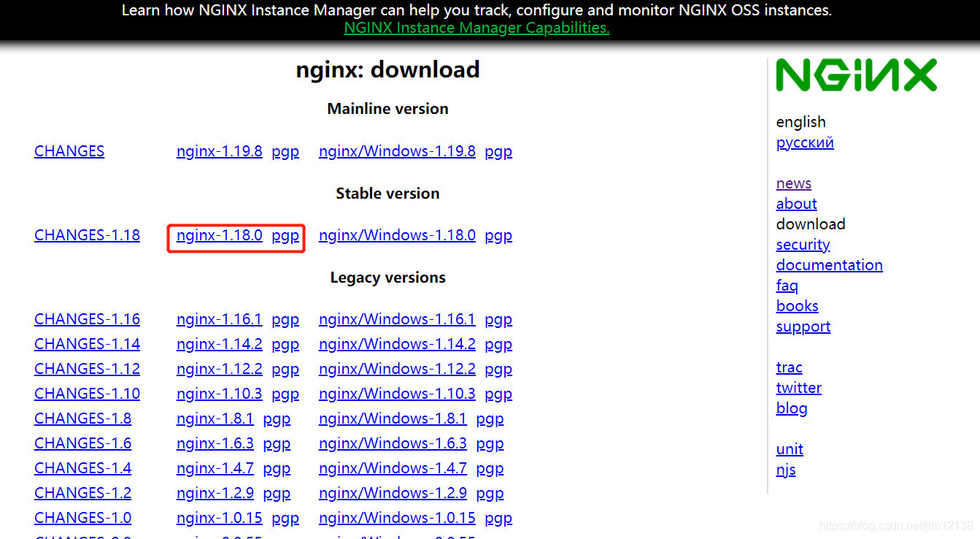Download nginx-1.18.0 stable source

click(219, 235)
